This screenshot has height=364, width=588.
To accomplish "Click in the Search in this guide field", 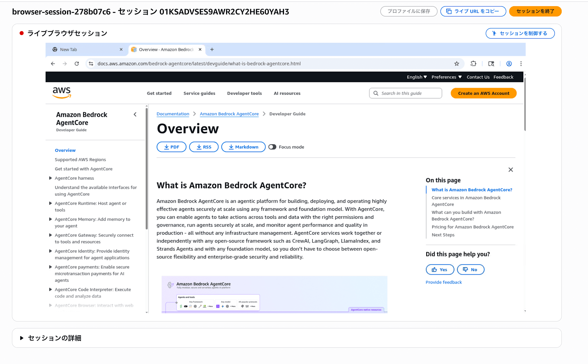I will point(405,93).
